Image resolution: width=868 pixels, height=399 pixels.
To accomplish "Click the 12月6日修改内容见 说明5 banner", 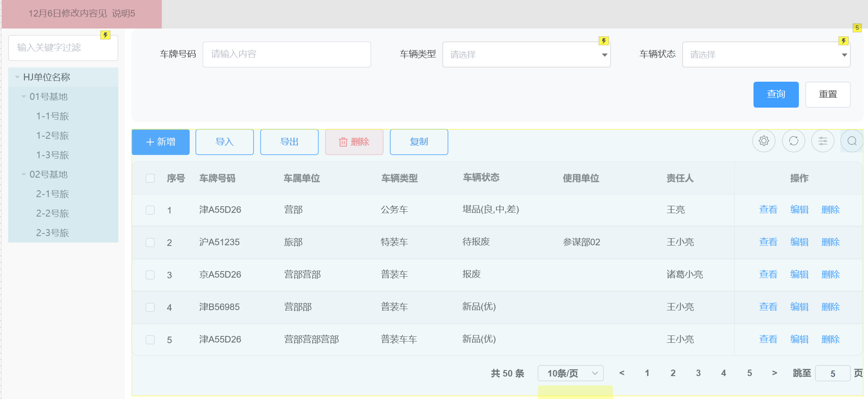I will tap(82, 14).
